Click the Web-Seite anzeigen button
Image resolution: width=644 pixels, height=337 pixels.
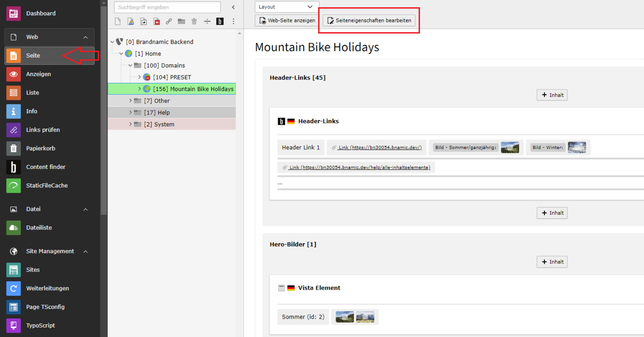pos(287,20)
